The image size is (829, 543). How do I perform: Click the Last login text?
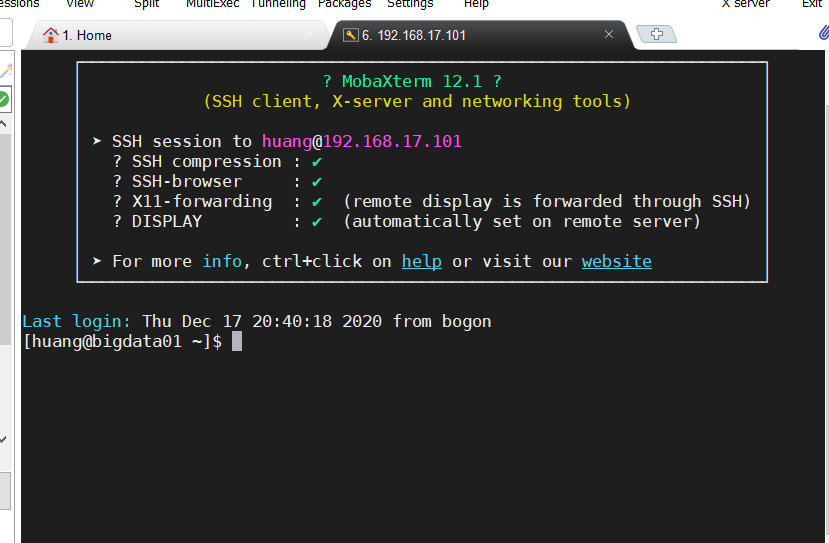(x=76, y=321)
